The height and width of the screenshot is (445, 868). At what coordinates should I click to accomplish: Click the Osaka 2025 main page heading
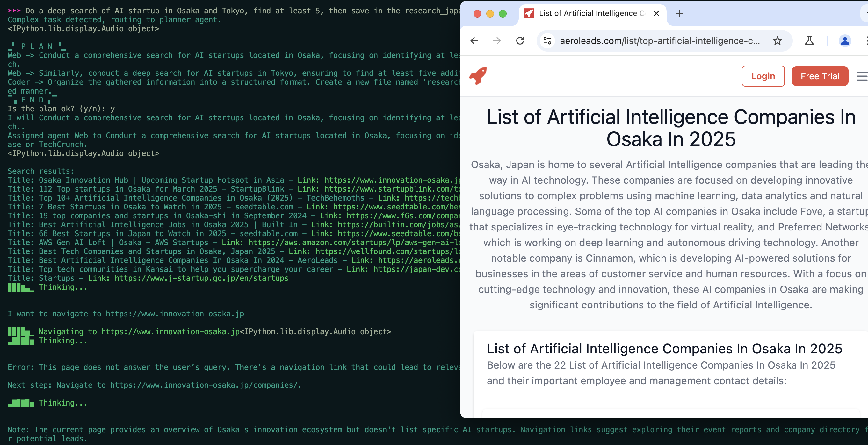click(671, 128)
